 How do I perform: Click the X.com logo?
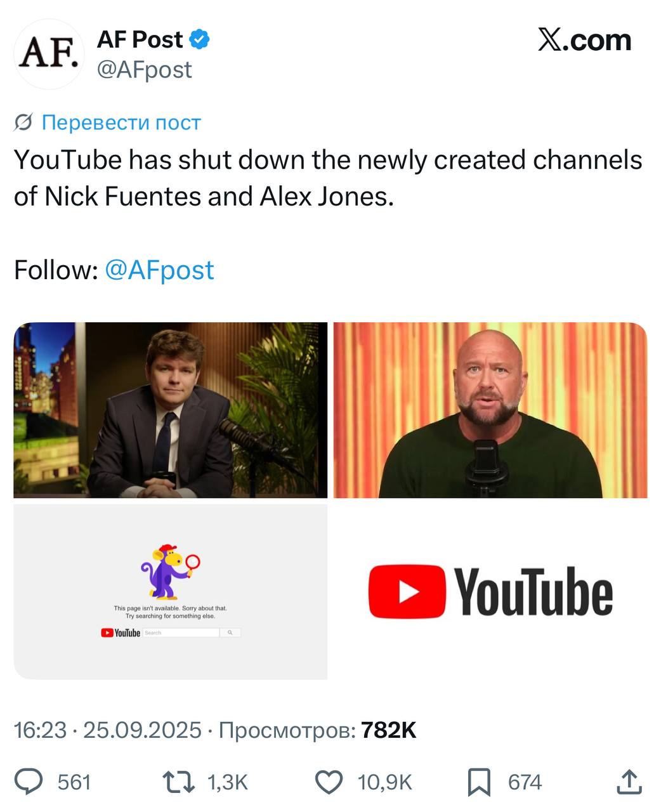[x=584, y=41]
